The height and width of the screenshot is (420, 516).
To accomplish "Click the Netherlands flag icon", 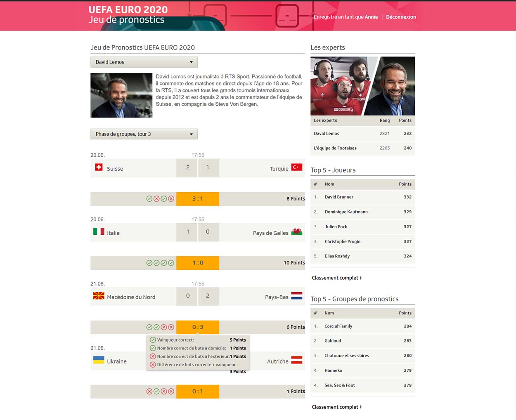I will coord(297,296).
